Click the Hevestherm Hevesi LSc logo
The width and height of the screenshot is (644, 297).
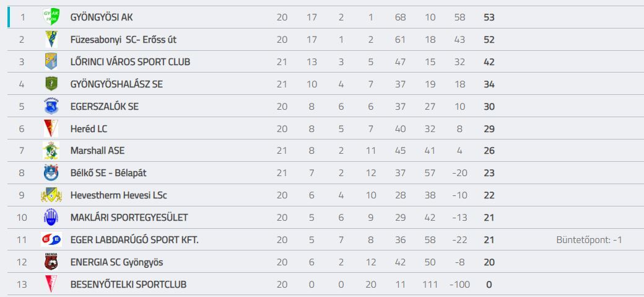pos(51,195)
